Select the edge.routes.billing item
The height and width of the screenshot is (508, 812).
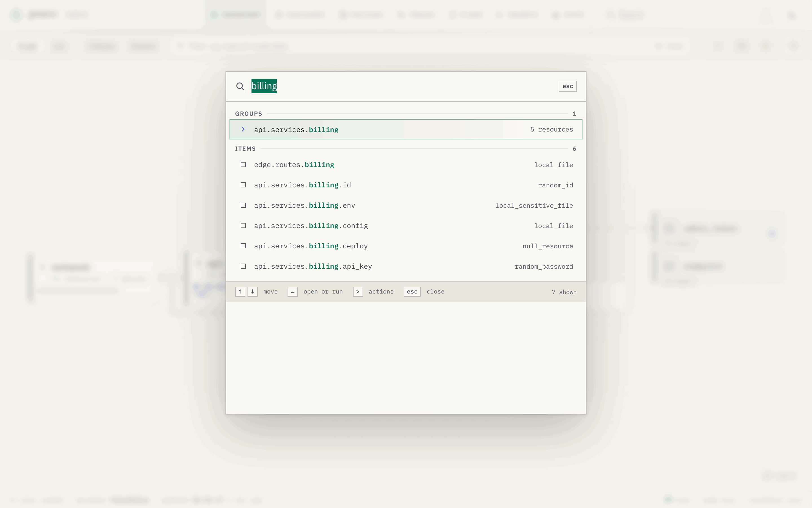point(406,165)
